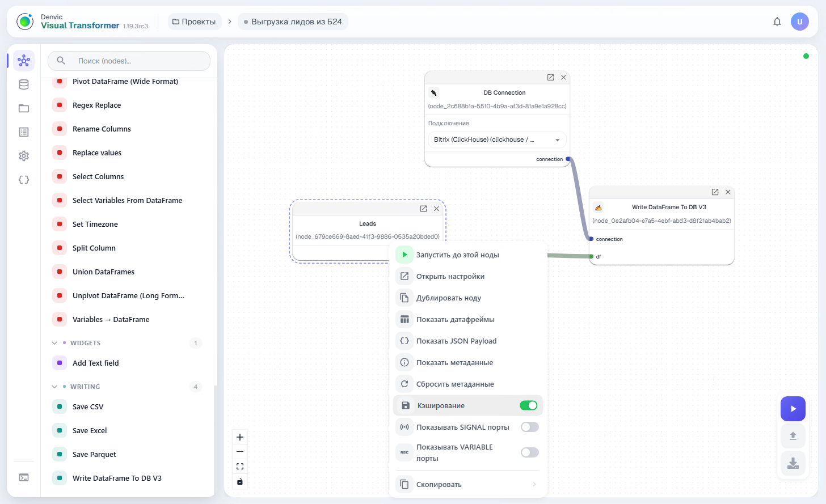
Task: Disable the Кэширование toggle
Action: [x=528, y=405]
